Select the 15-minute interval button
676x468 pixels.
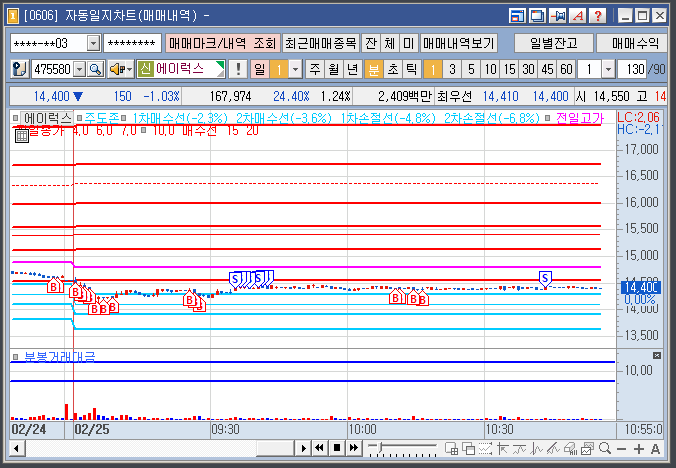tap(509, 69)
